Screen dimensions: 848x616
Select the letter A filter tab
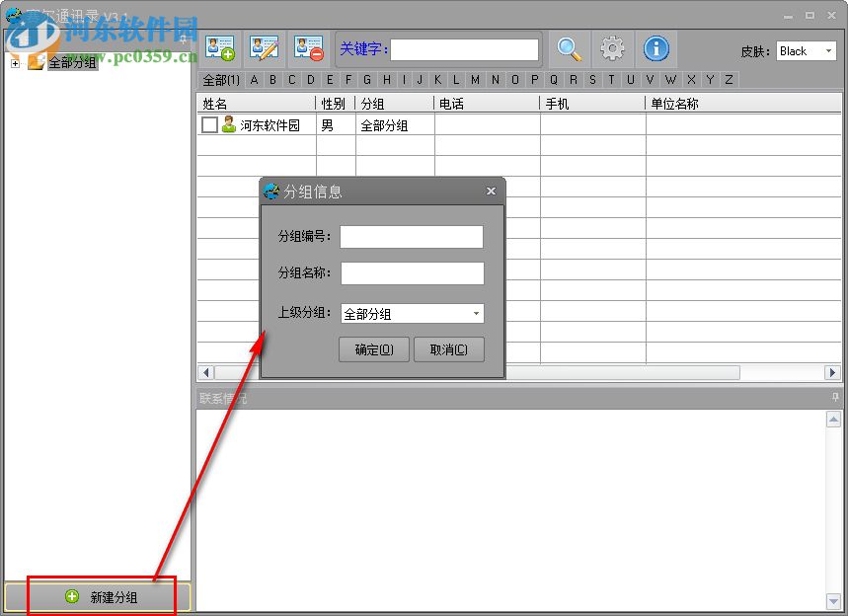253,80
